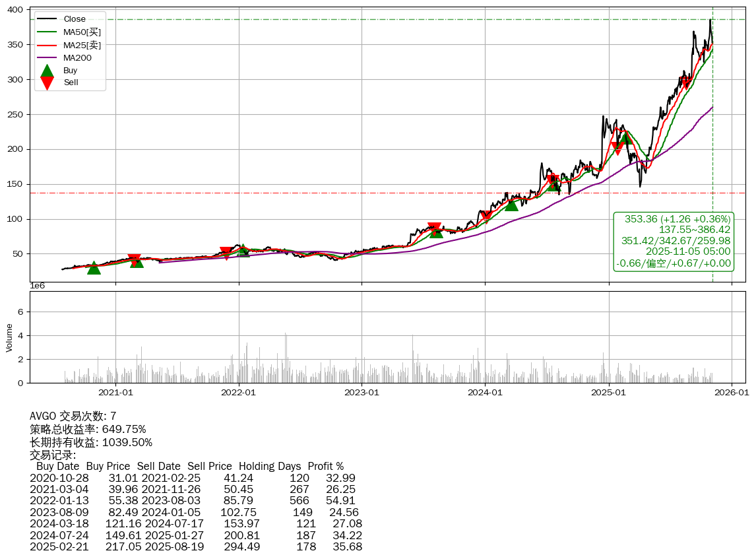The image size is (756, 559).
Task: Click the buy marker from February 2025
Action: pyautogui.click(x=626, y=138)
